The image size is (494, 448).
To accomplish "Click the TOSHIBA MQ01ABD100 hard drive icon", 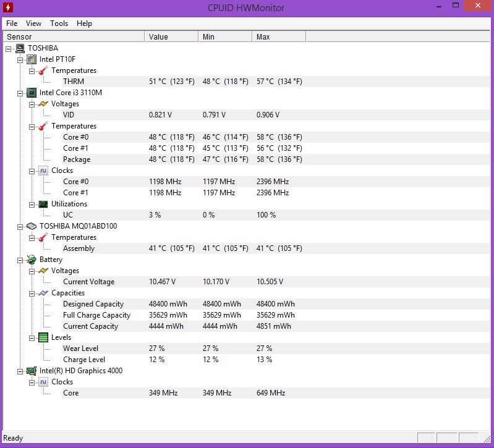I will click(32, 226).
